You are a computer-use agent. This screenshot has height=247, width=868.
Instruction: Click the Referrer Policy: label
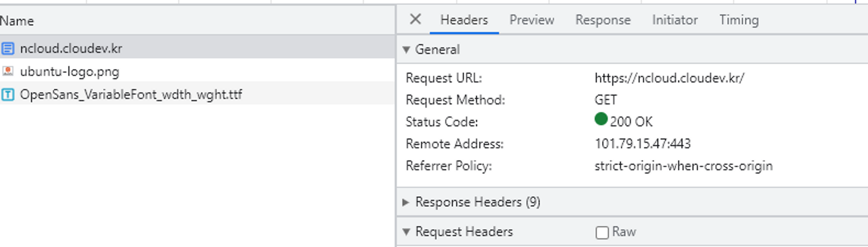click(x=449, y=166)
